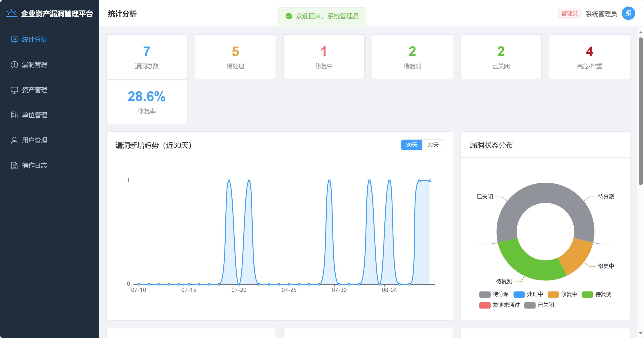Click the 修复中 stat card showing 1
Screen dimensions: 644x338
324,57
